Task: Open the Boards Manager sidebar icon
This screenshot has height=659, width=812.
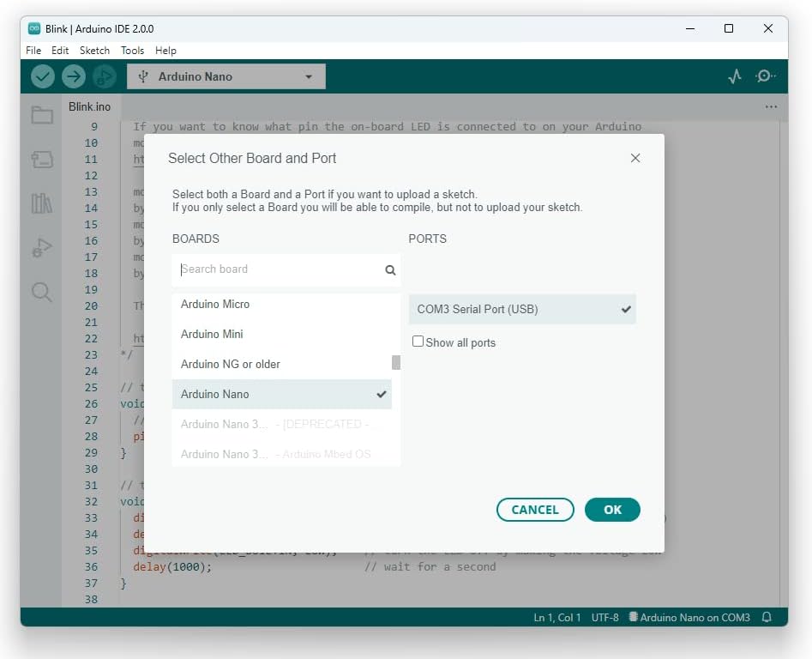Action: pyautogui.click(x=42, y=159)
